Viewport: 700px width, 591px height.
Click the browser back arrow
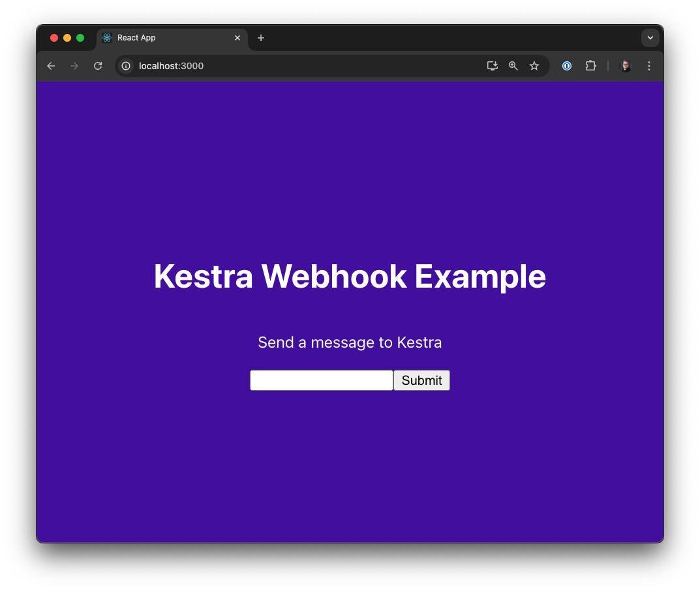(51, 66)
